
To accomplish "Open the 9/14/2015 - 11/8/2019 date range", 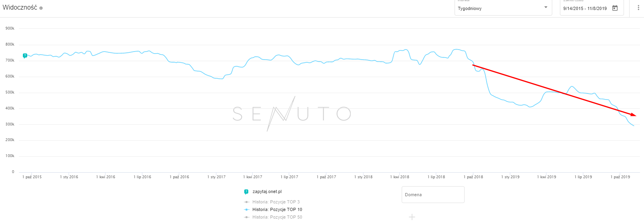I will point(585,8).
